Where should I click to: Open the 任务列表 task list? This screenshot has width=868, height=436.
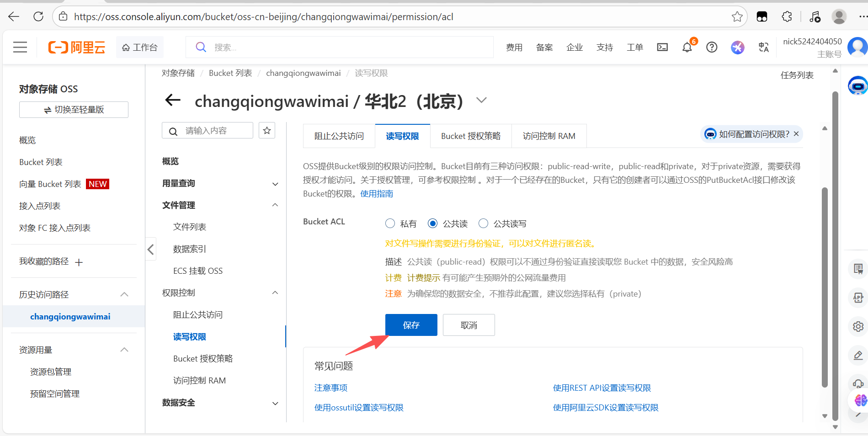pos(797,75)
